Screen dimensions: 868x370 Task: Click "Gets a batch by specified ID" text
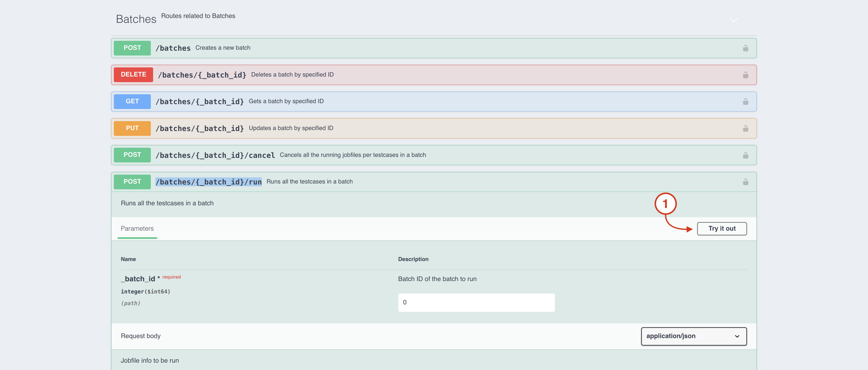[x=286, y=101]
